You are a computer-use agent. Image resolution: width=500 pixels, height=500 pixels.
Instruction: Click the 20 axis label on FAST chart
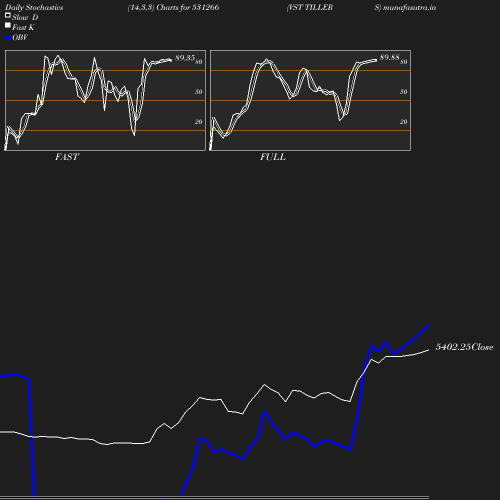pyautogui.click(x=199, y=122)
